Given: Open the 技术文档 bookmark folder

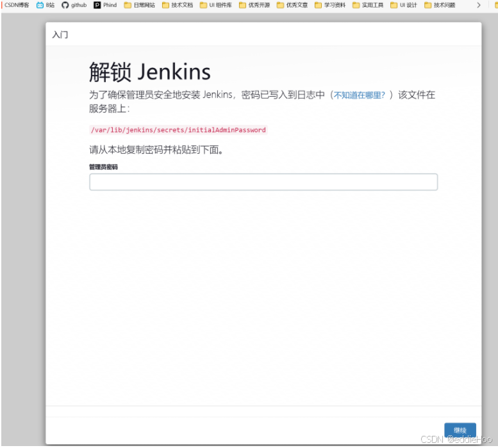Looking at the screenshot, I should pyautogui.click(x=178, y=5).
